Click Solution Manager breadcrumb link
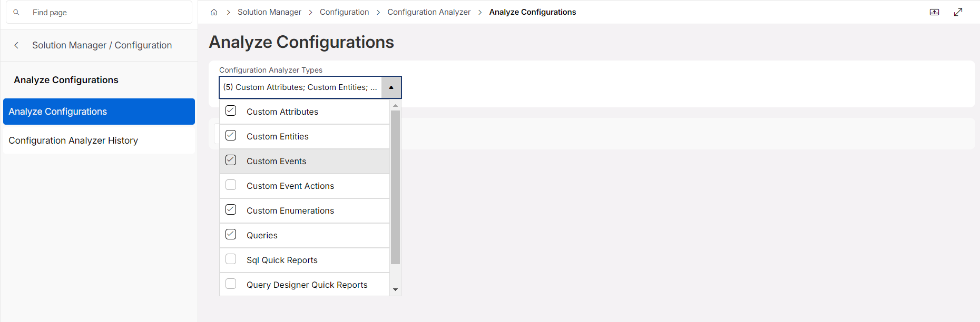 269,12
